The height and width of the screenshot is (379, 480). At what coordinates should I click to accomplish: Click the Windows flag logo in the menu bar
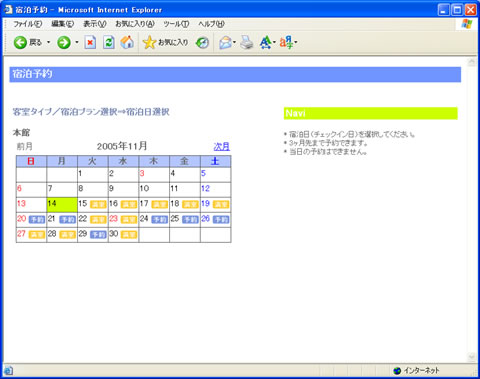click(467, 24)
